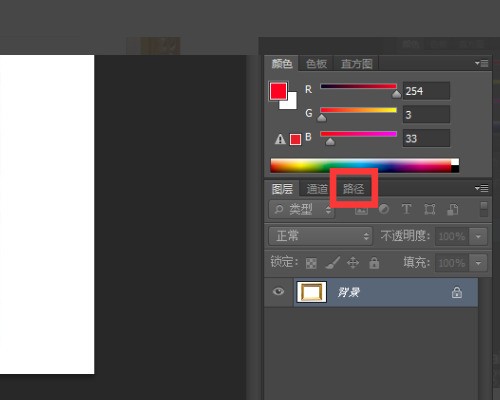Switch to the 通道 tab
The height and width of the screenshot is (400, 500).
[x=317, y=189]
